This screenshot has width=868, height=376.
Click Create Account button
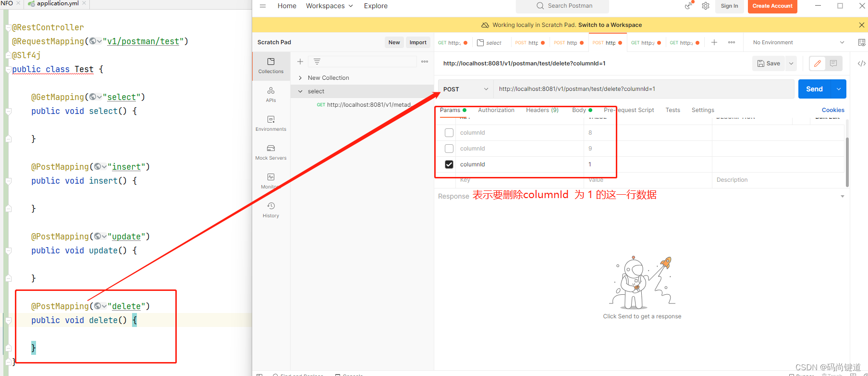coord(772,6)
